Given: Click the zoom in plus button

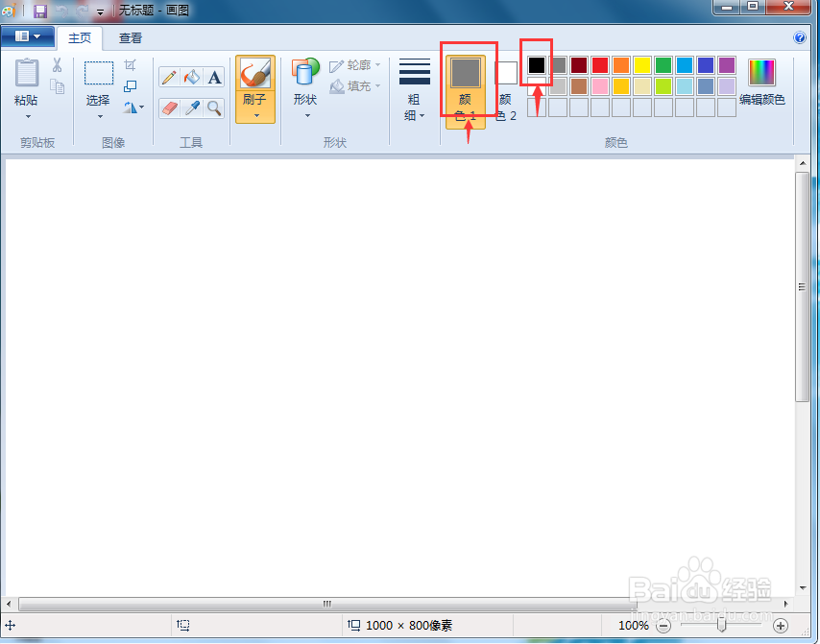Looking at the screenshot, I should [781, 625].
